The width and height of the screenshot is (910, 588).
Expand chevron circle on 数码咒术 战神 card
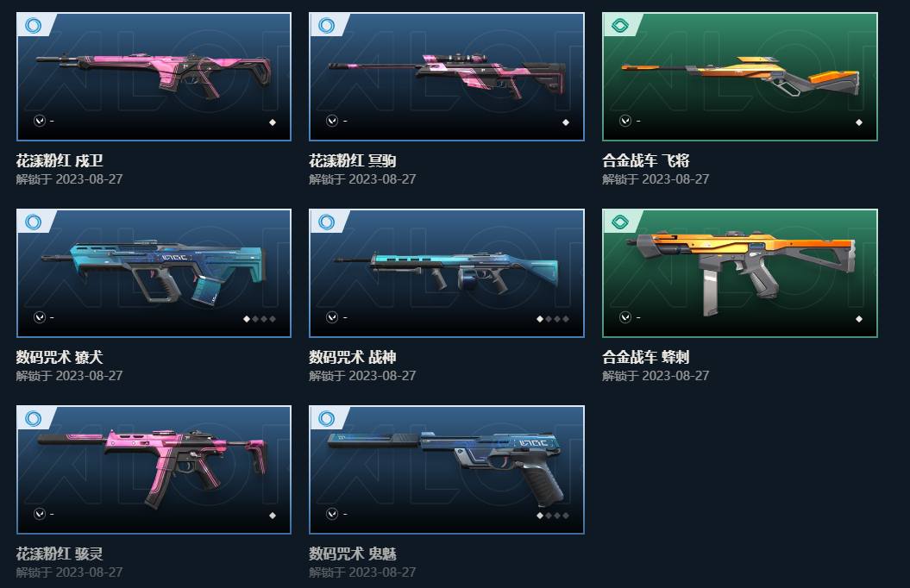(x=332, y=317)
